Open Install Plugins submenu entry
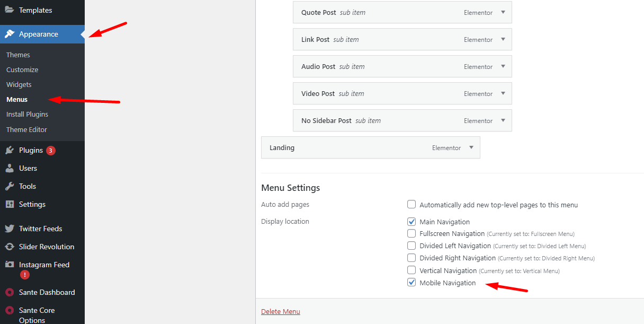 [x=27, y=114]
